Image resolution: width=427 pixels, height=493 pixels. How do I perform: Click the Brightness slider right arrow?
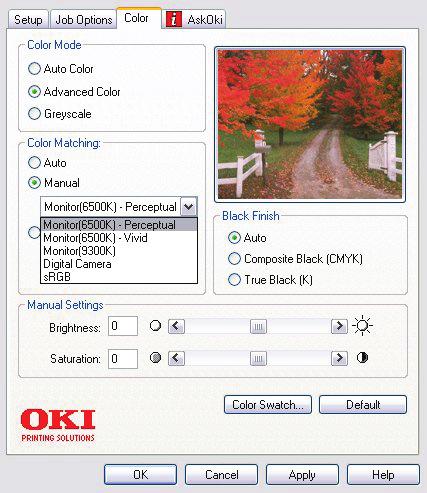(339, 326)
